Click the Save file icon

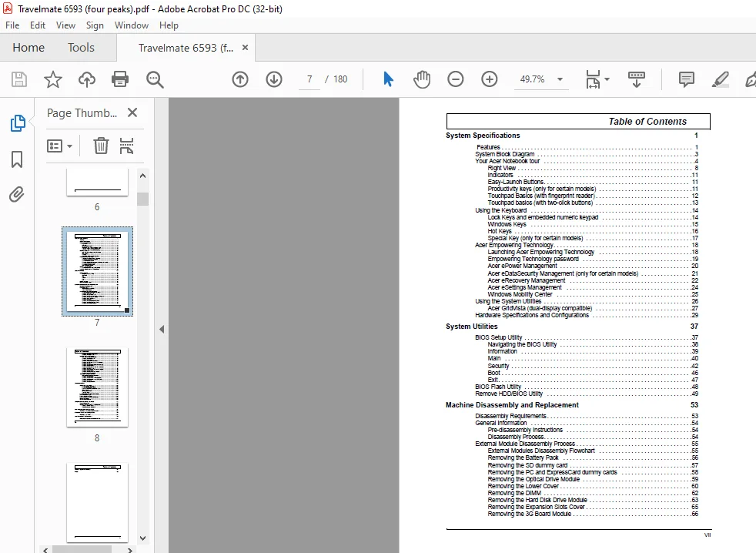[19, 79]
